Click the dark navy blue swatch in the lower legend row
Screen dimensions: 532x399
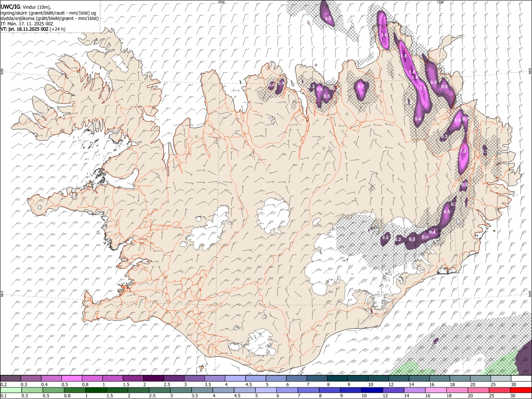[371, 390]
